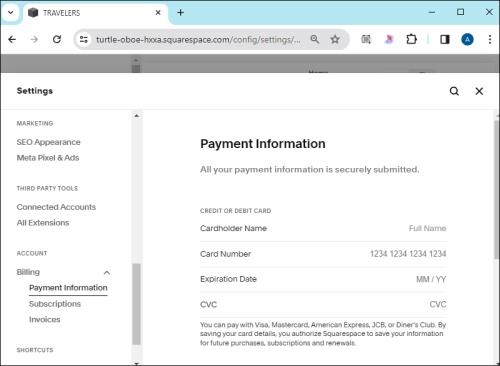Open Invoices under Billing

(x=44, y=320)
